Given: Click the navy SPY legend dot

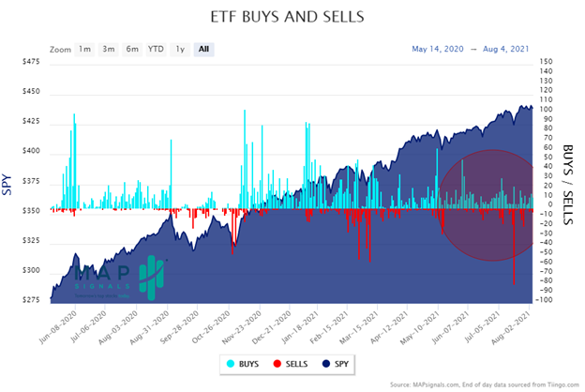Looking at the screenshot, I should (x=326, y=364).
